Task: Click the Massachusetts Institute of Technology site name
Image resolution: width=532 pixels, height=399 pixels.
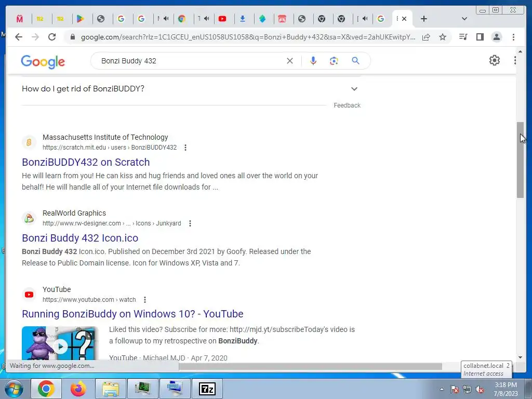Action: click(105, 137)
